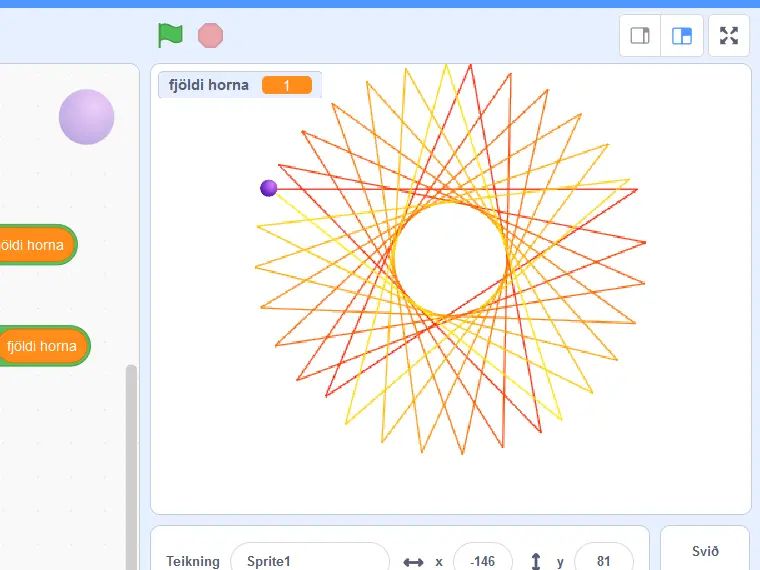The height and width of the screenshot is (570, 760).
Task: Select the upper fjöldi horna variable block
Action: pyautogui.click(x=34, y=245)
